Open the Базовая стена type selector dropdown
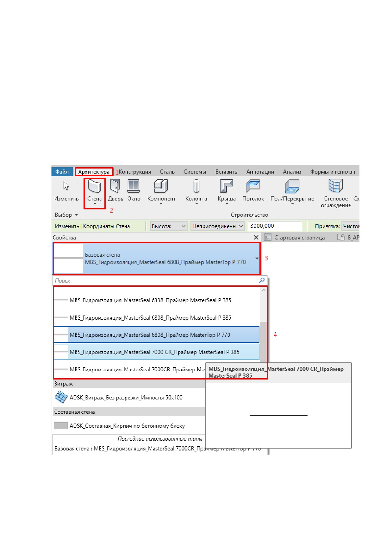The height and width of the screenshot is (555, 392). [x=257, y=258]
